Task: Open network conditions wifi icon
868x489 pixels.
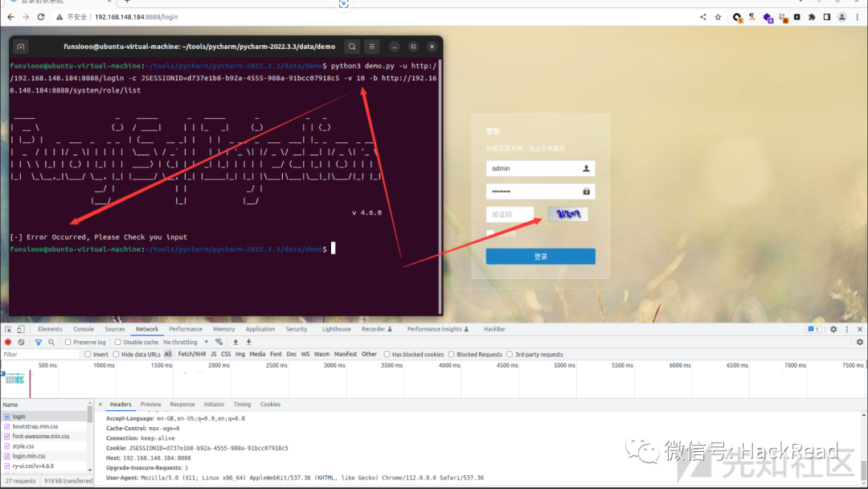Action: [219, 343]
